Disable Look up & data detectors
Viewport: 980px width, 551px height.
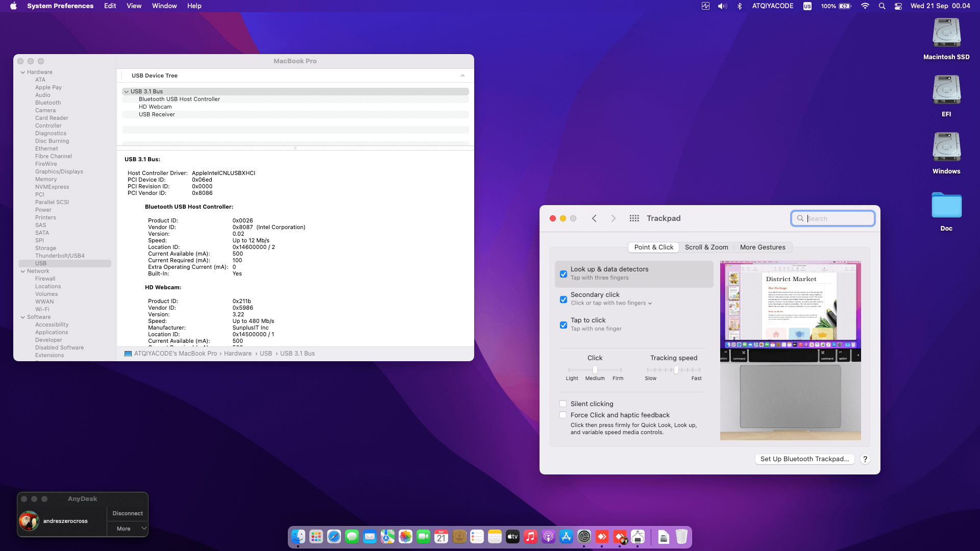tap(563, 274)
